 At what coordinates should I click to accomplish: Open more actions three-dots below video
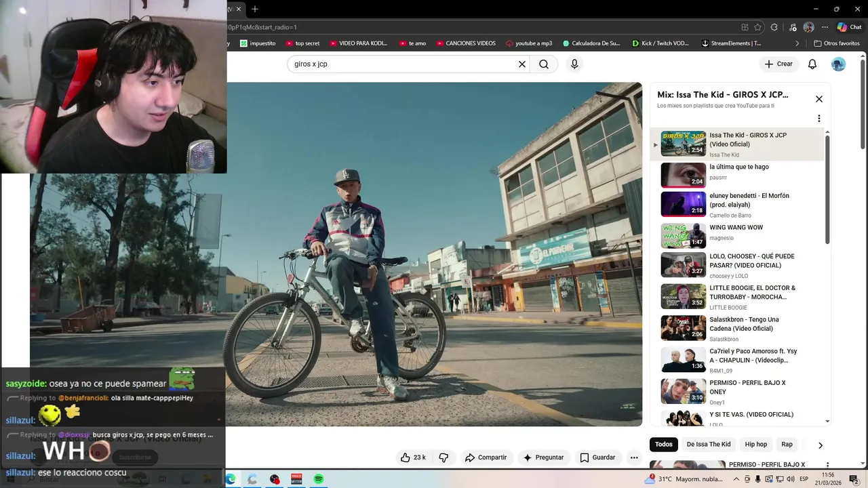[x=634, y=457]
